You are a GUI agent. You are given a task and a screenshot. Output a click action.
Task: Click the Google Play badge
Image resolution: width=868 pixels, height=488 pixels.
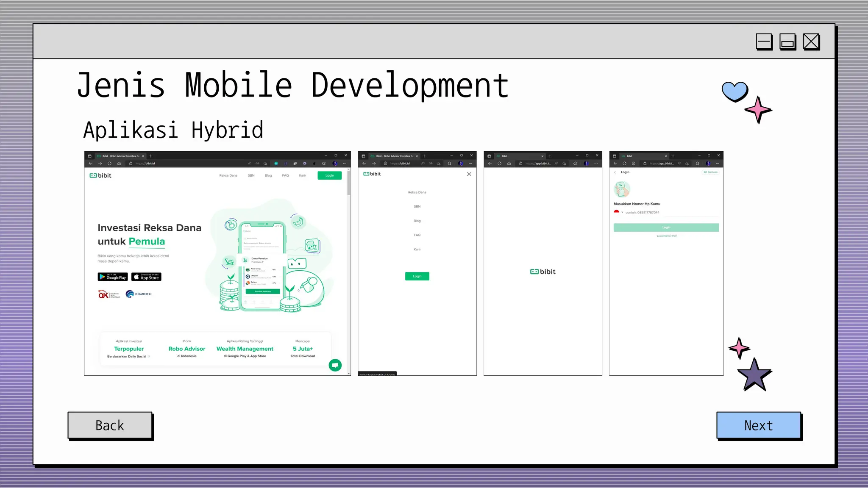113,277
